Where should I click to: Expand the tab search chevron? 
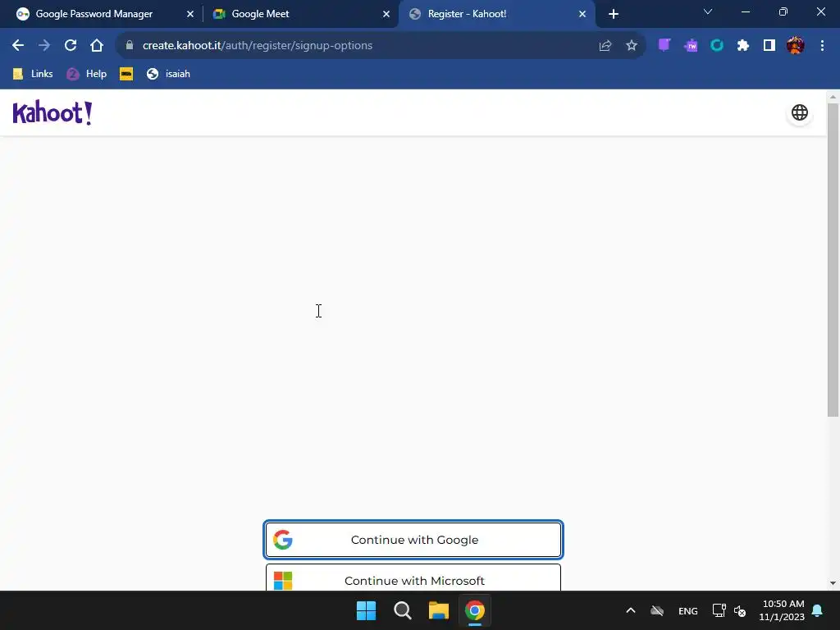pos(708,11)
